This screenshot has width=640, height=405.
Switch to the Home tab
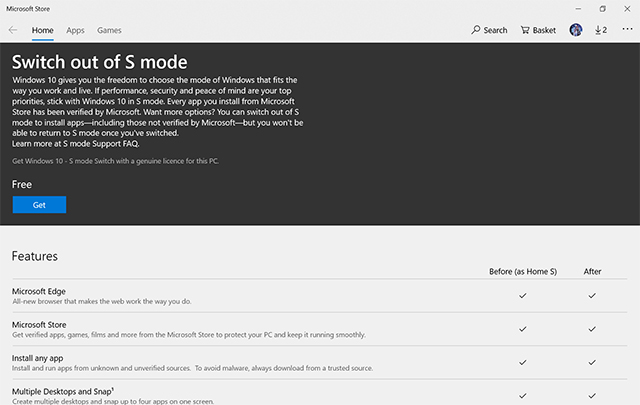click(42, 30)
